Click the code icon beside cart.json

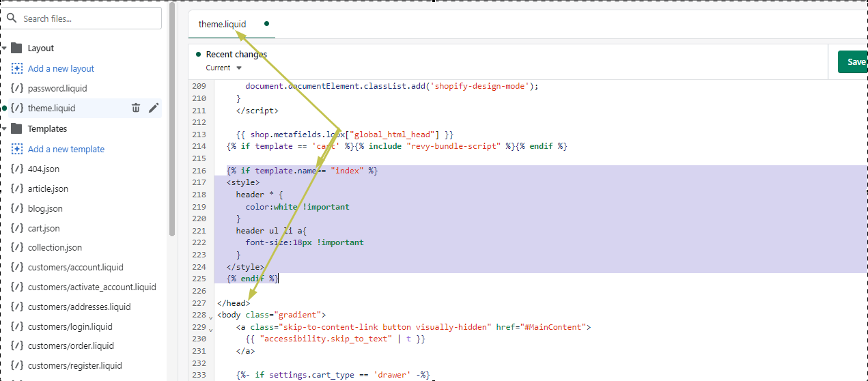pyautogui.click(x=17, y=228)
